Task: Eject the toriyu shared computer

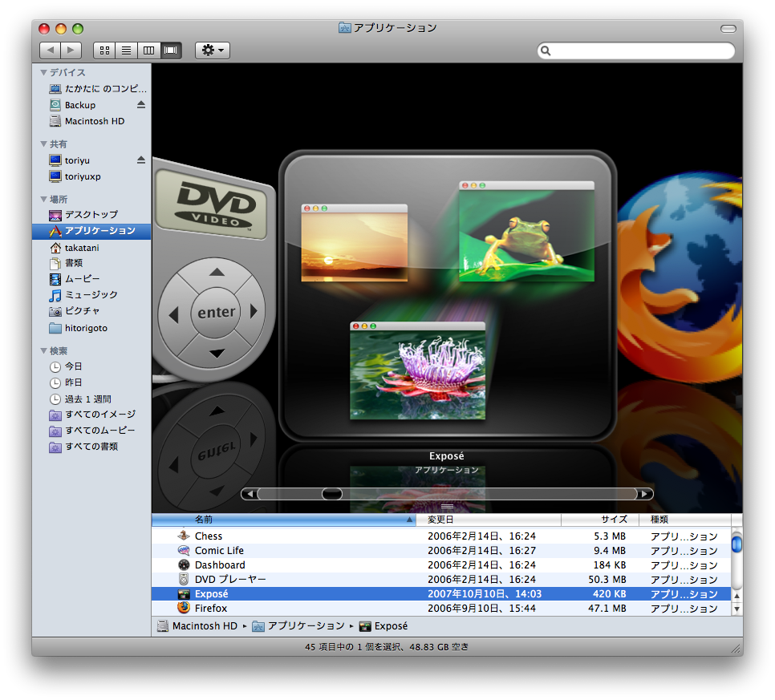Action: pos(141,160)
